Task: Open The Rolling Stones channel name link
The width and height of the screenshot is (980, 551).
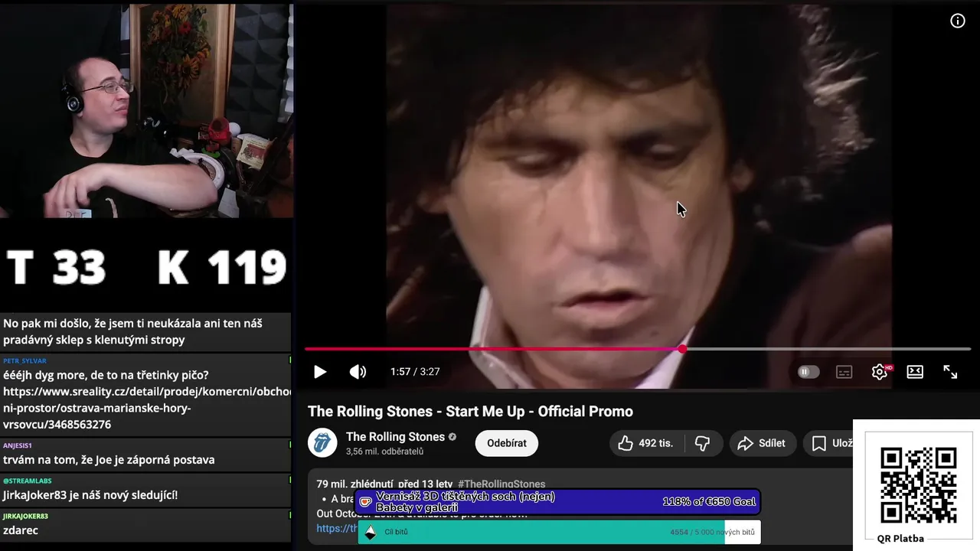Action: pos(395,437)
